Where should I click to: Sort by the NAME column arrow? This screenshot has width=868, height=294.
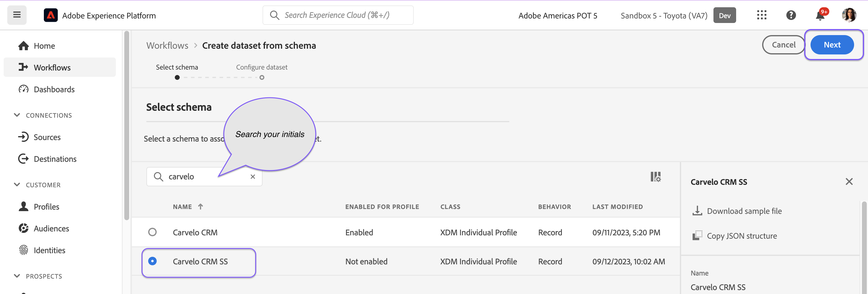click(201, 206)
